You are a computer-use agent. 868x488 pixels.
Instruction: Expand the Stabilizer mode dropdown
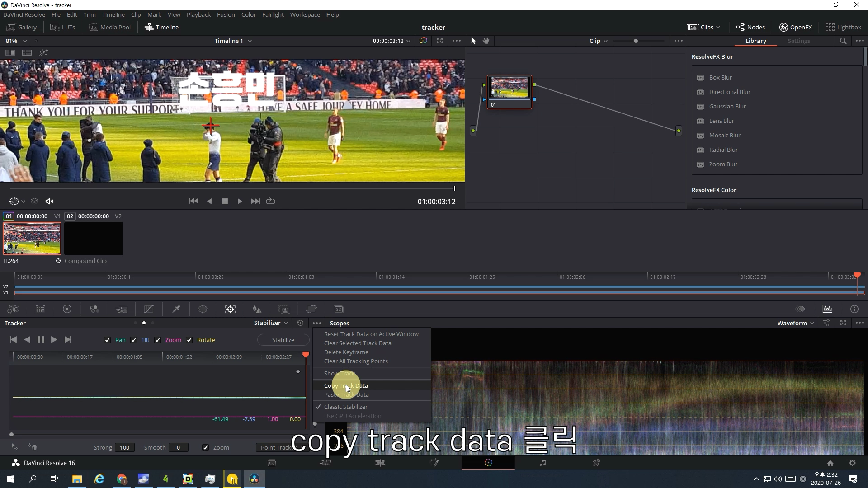point(270,323)
